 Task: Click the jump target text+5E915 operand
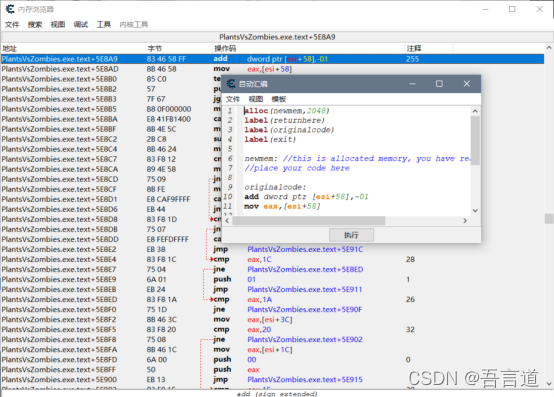coord(305,380)
